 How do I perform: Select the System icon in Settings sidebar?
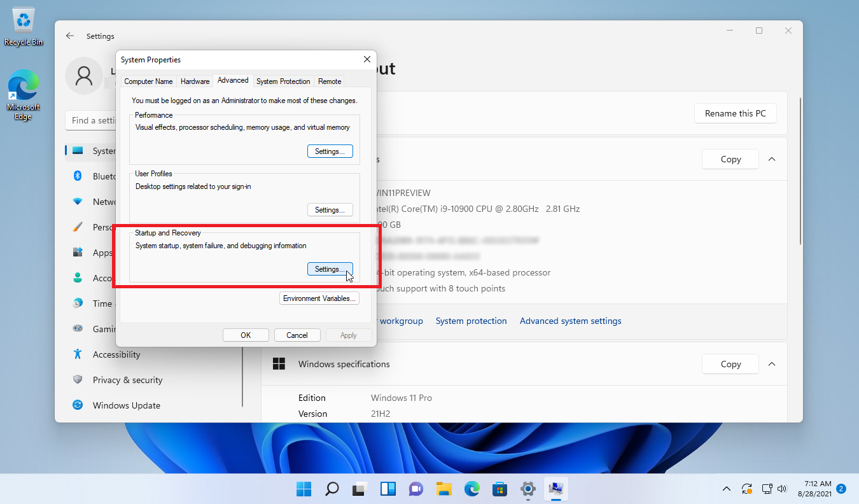[78, 151]
